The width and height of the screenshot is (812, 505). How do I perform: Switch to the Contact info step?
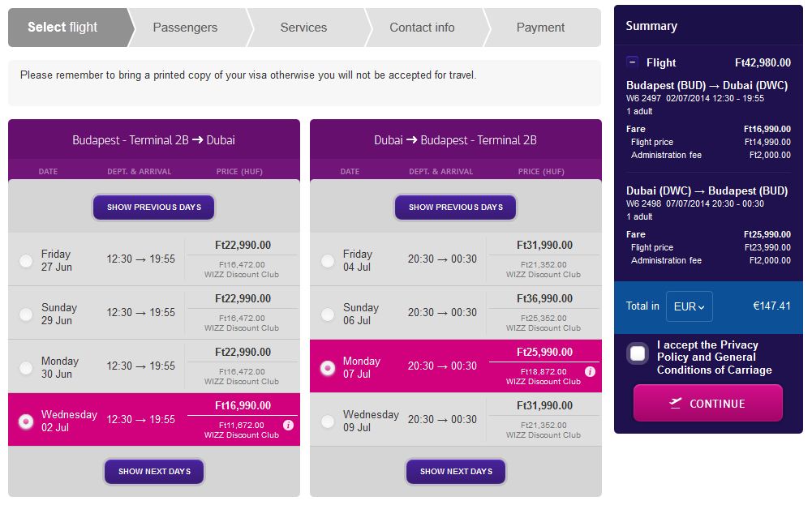click(422, 28)
